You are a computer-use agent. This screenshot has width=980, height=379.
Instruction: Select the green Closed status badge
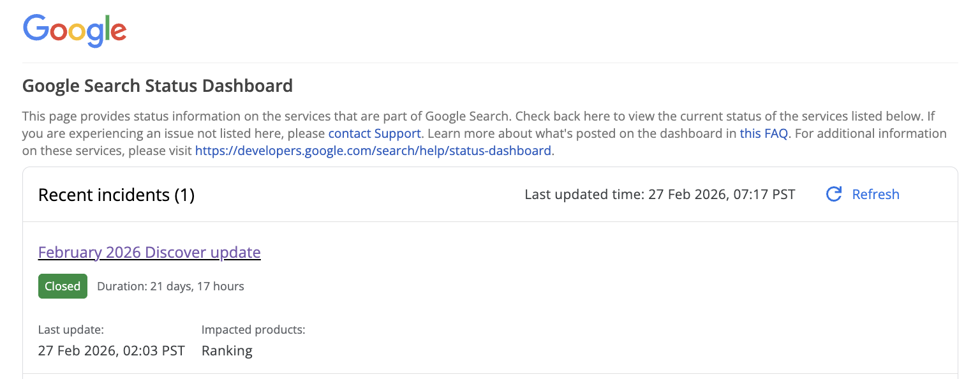point(62,286)
